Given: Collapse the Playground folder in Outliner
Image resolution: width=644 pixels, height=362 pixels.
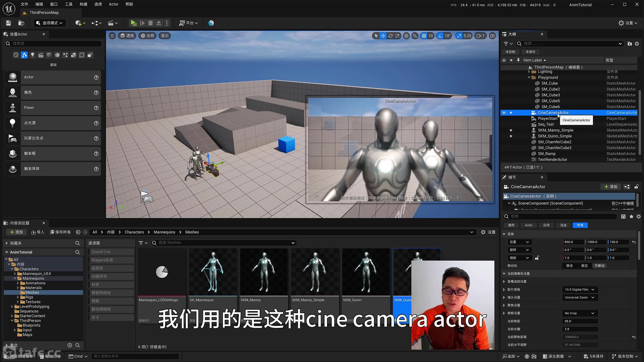Looking at the screenshot, I should (529, 77).
